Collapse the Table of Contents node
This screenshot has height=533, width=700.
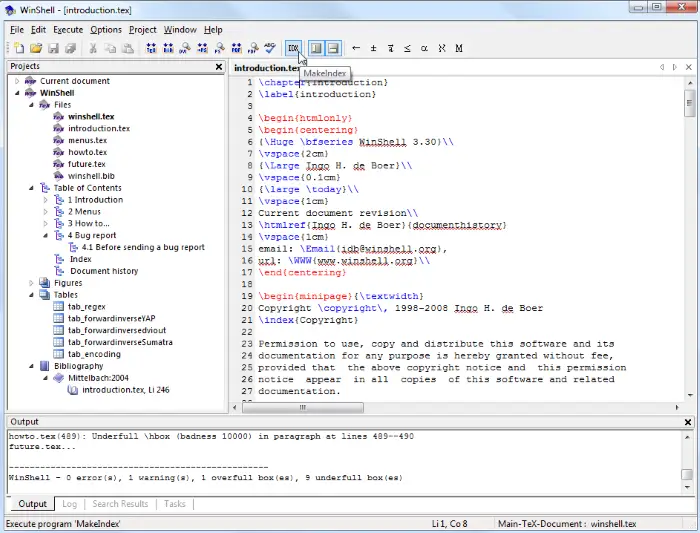tap(31, 188)
